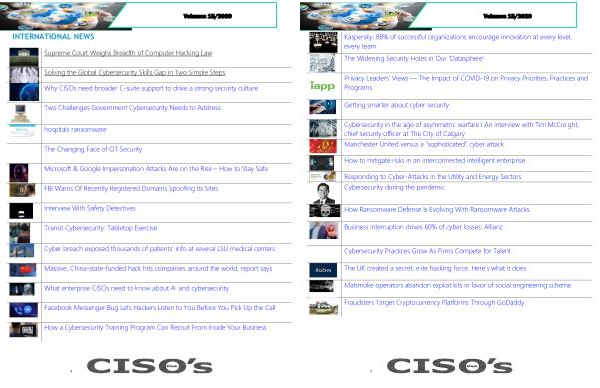Click the hospitals ransomware link
This screenshot has height=388, width=600.
tap(75, 130)
